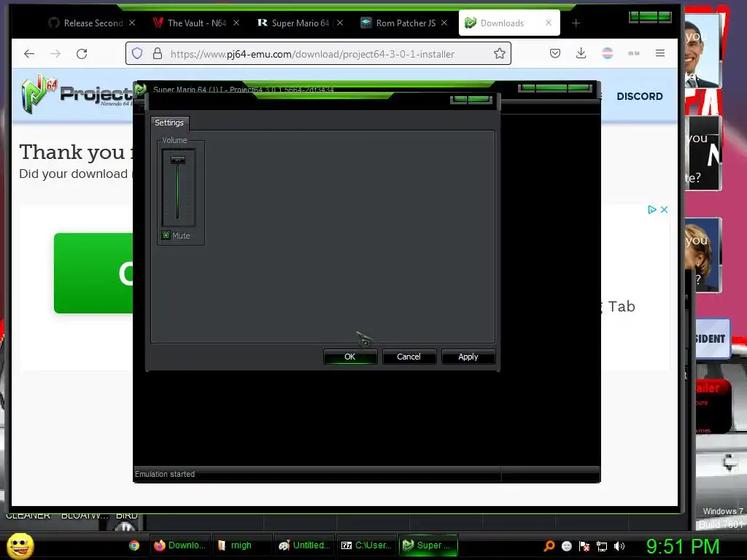Screen dimensions: 747x560
Task: Click the Project64 logo on the page
Action: [77, 94]
